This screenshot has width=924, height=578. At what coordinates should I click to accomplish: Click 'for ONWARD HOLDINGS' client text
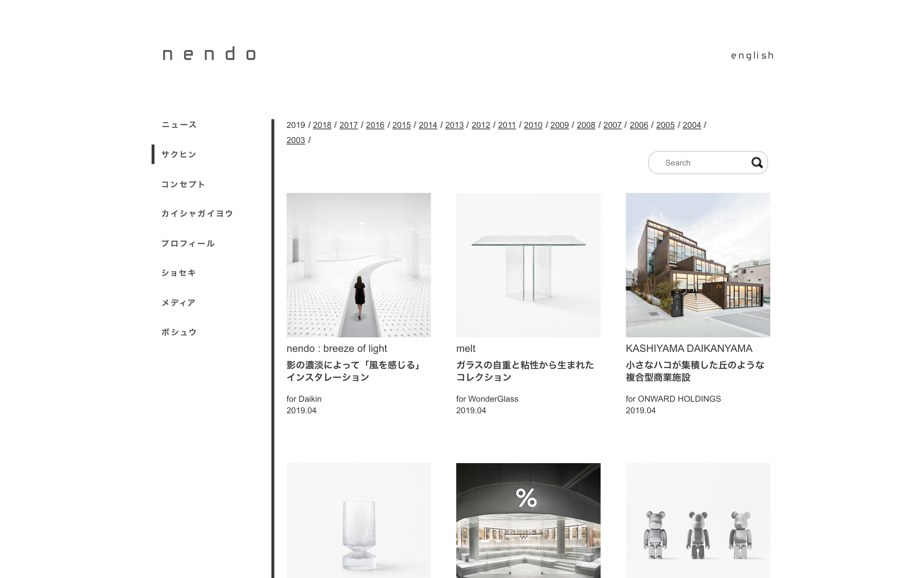[x=673, y=399]
